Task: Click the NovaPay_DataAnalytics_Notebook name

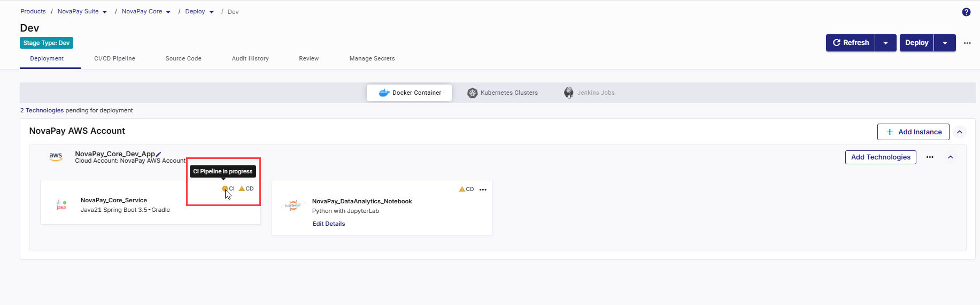Action: [362, 201]
